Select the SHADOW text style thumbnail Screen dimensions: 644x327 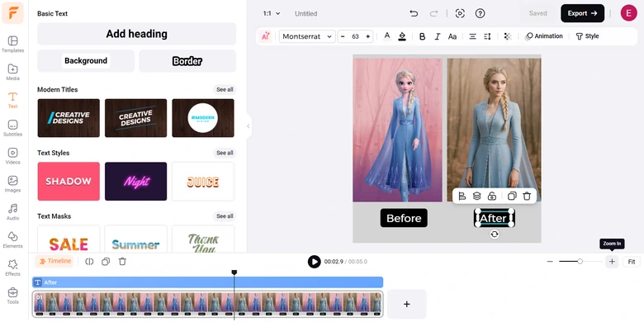69,181
